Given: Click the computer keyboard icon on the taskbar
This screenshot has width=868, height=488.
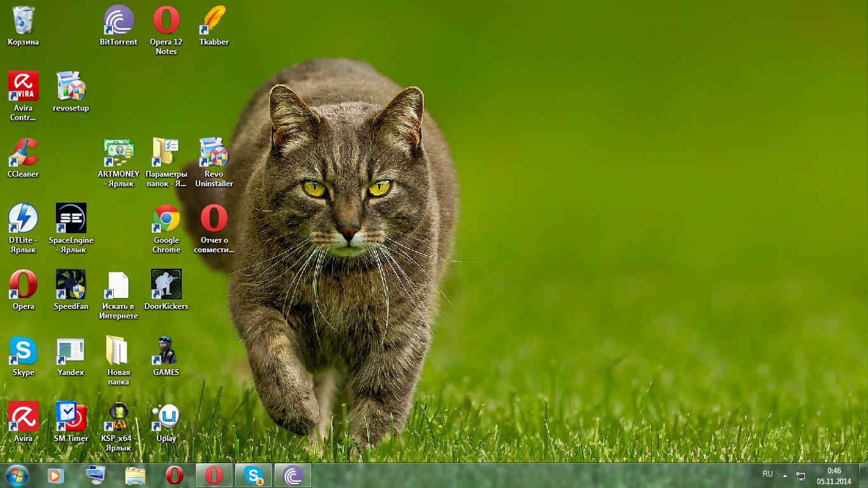Looking at the screenshot, I should [95, 475].
